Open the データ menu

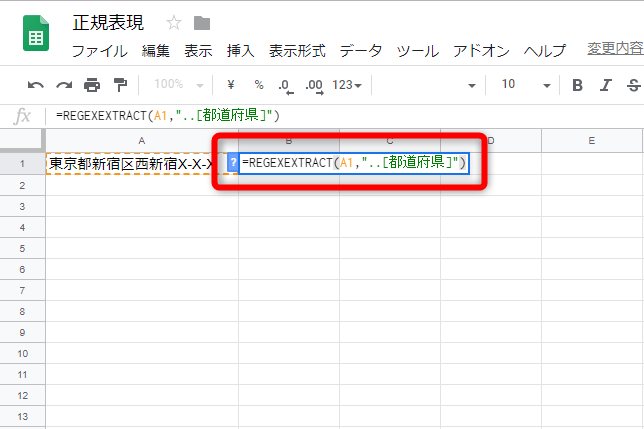[361, 51]
